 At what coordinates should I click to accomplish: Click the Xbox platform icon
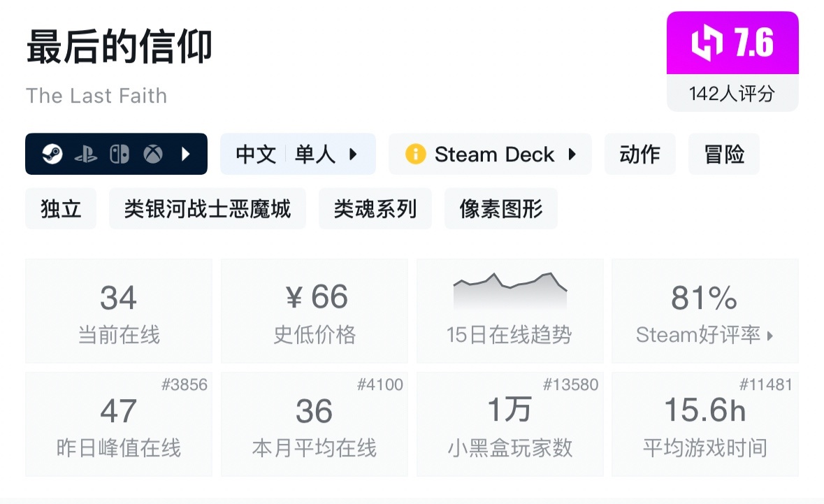(x=153, y=154)
